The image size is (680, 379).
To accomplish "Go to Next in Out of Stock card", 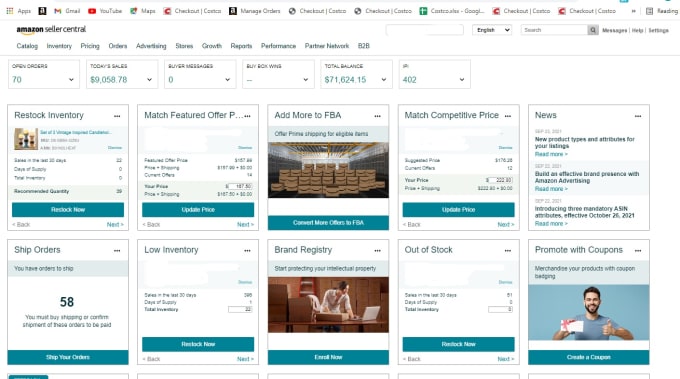I will (x=506, y=359).
